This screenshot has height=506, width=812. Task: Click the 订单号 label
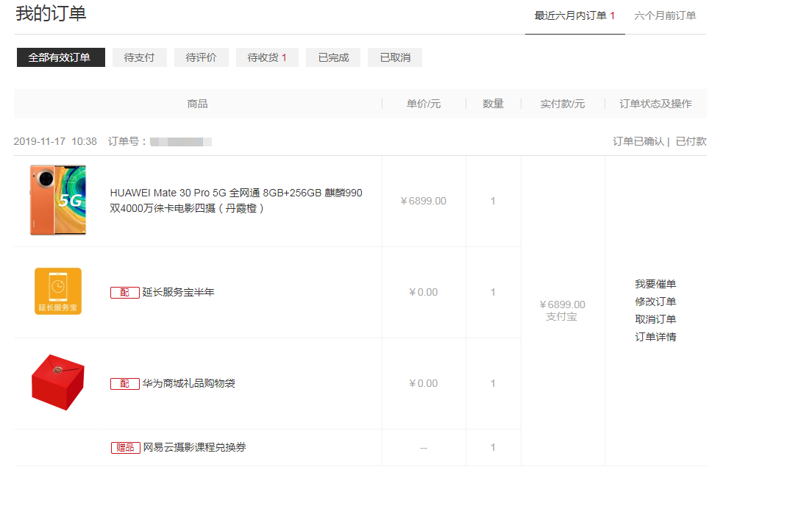(x=127, y=141)
